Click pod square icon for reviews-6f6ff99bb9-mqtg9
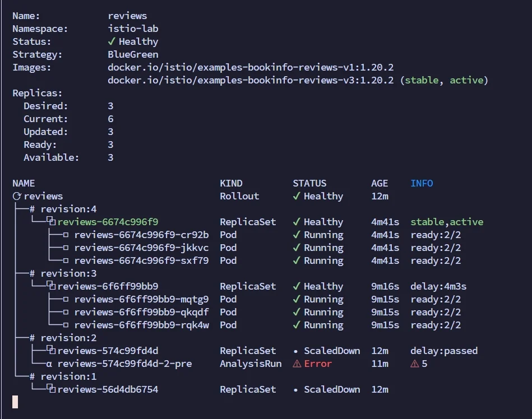Screen dimensions: 532x419 [66, 299]
